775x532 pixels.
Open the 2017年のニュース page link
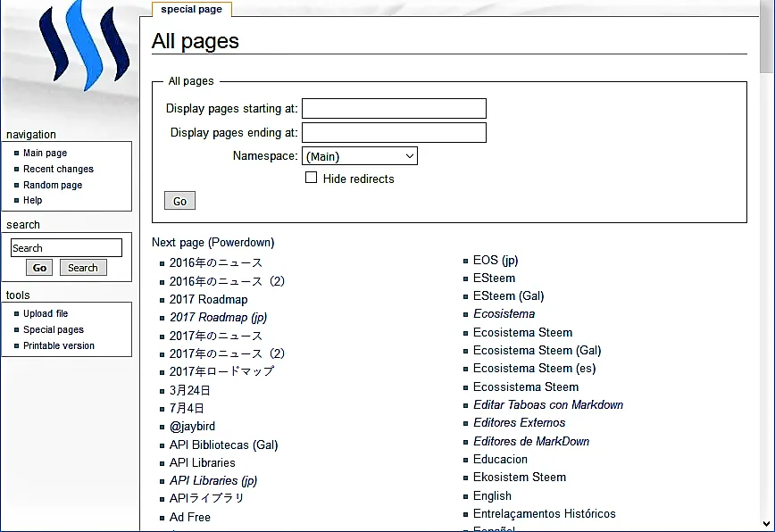pyautogui.click(x=216, y=336)
